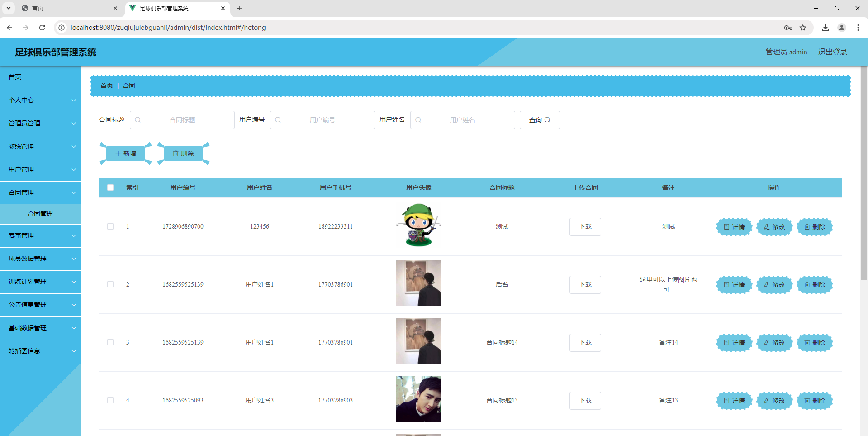The width and height of the screenshot is (868, 436).
Task: Click the browser address bar URL
Action: (168, 28)
